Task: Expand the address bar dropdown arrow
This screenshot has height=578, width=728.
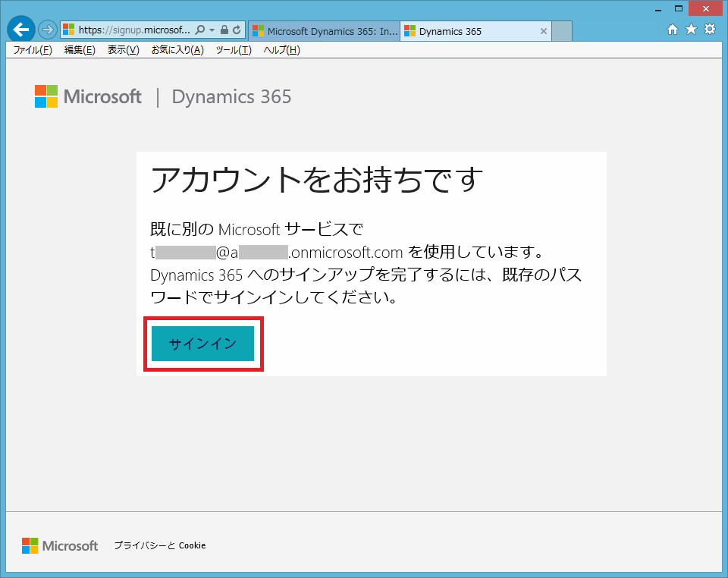Action: (212, 30)
